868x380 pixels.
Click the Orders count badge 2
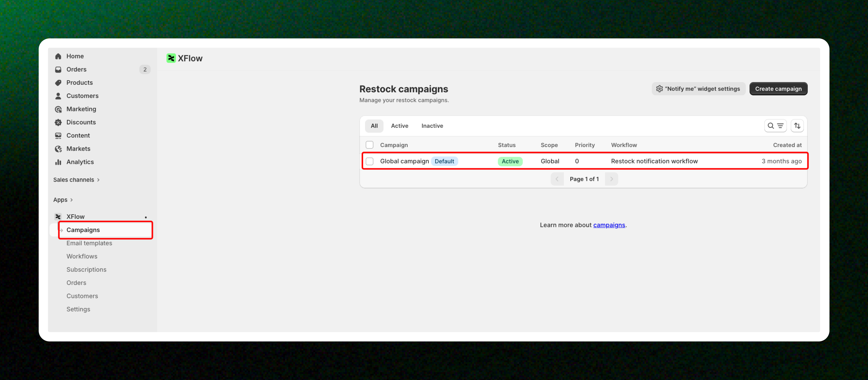[x=145, y=70]
